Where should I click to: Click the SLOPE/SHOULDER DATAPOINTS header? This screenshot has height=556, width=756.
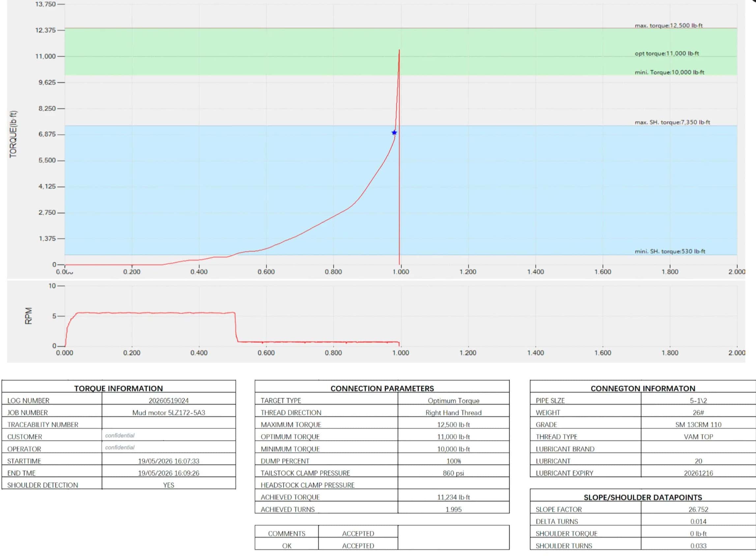click(643, 497)
